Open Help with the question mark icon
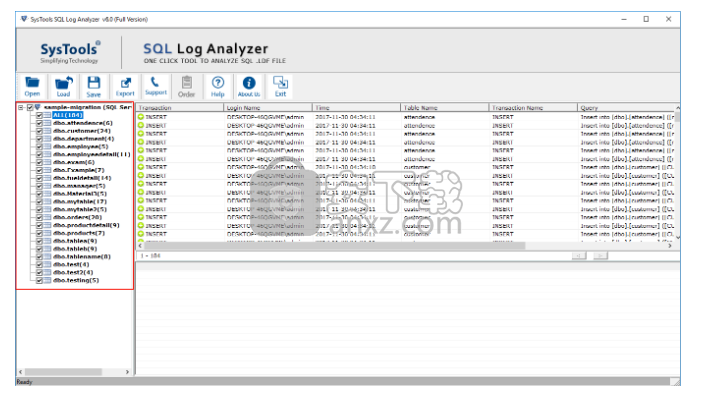The image size is (716, 396). pos(218,83)
